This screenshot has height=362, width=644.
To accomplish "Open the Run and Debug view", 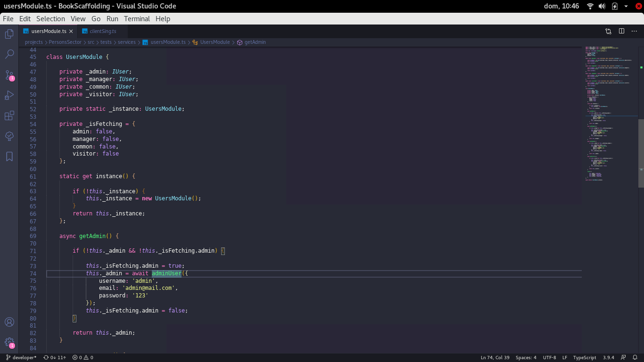I will (x=9, y=95).
